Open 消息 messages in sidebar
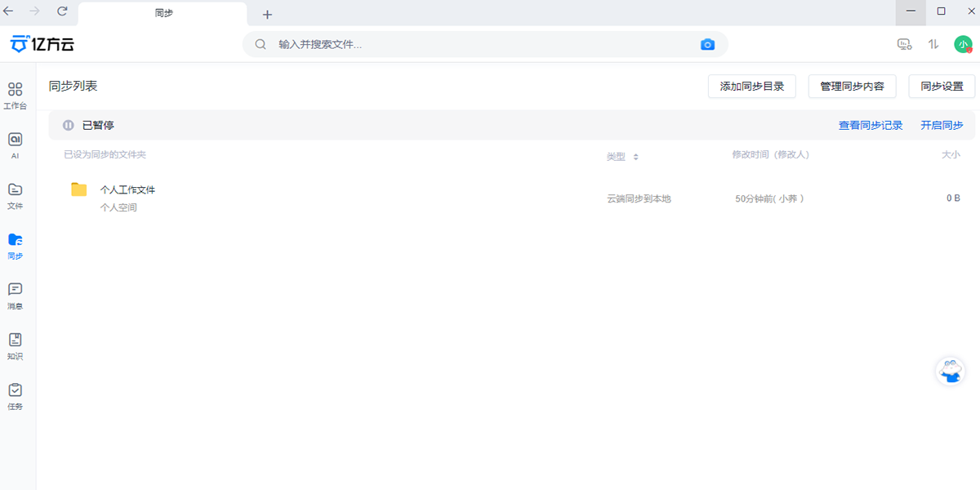The image size is (980, 490). [x=15, y=296]
